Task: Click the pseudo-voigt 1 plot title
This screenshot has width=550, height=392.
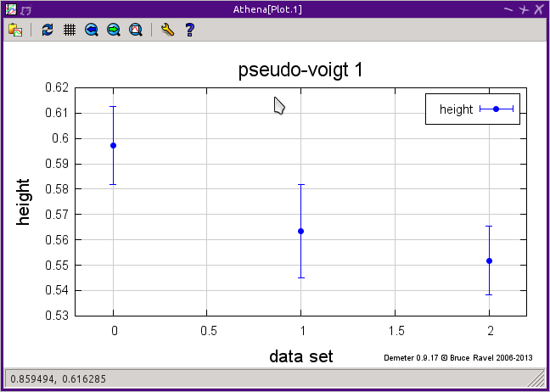Action: tap(300, 70)
